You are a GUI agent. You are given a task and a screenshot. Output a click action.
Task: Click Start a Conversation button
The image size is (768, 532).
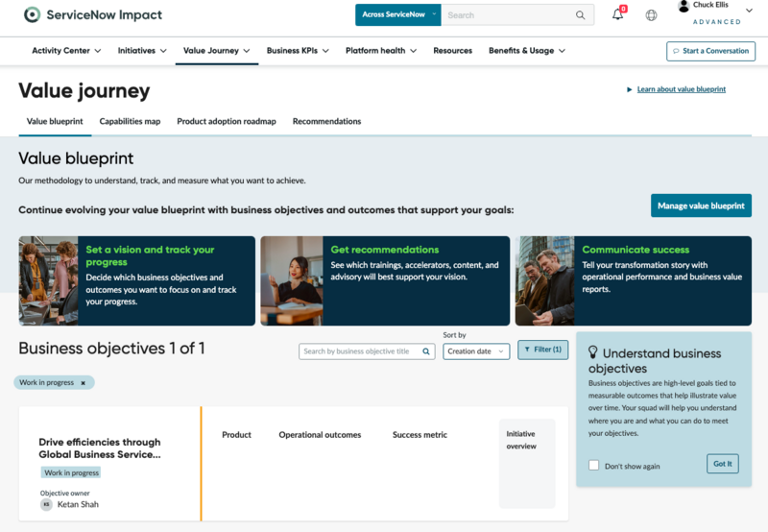pos(710,51)
